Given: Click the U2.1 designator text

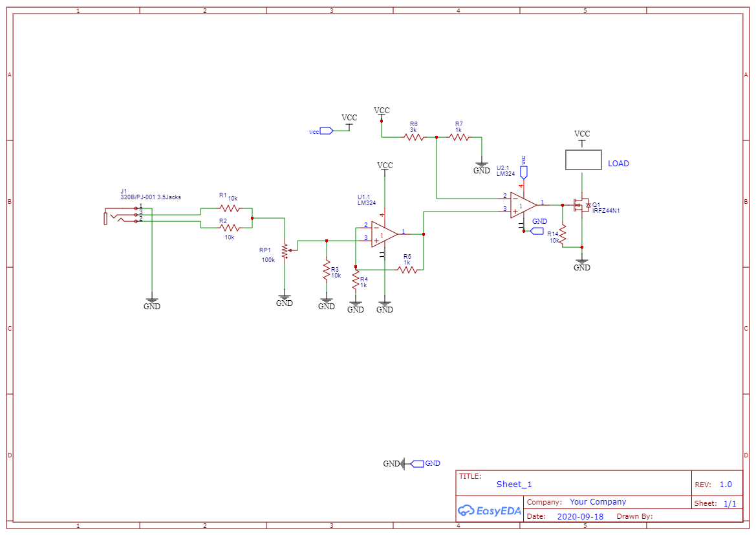Looking at the screenshot, I should [x=503, y=168].
